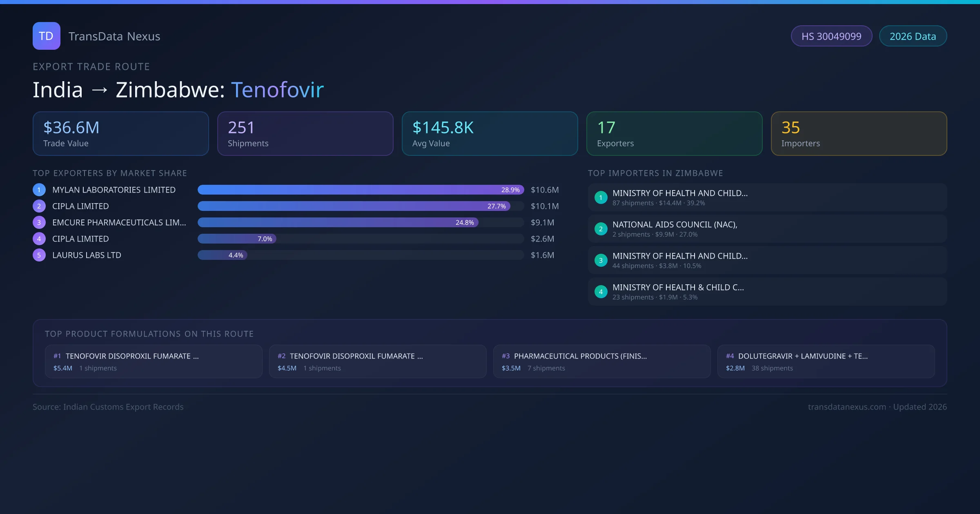980x514 pixels.
Task: Open the 17 Exporters stat card
Action: point(674,133)
